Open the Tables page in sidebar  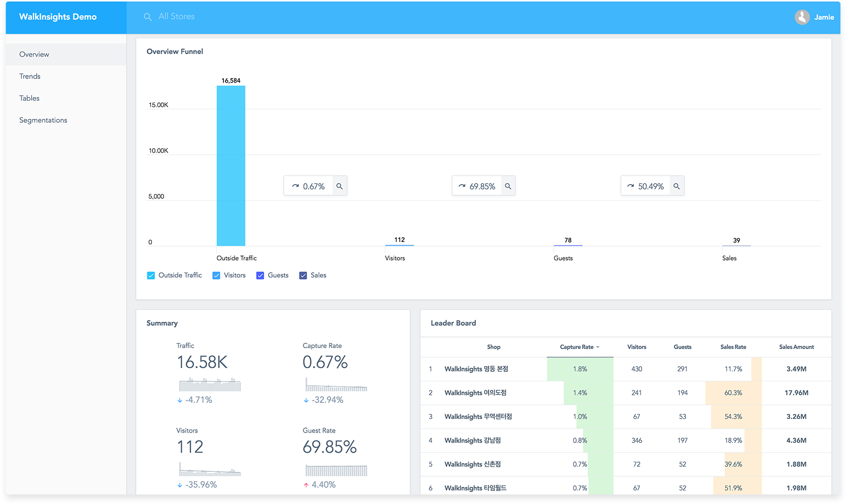coord(30,98)
